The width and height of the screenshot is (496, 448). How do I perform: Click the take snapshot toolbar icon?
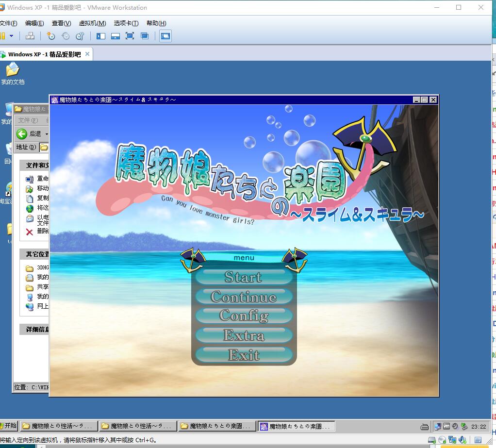tap(51, 36)
